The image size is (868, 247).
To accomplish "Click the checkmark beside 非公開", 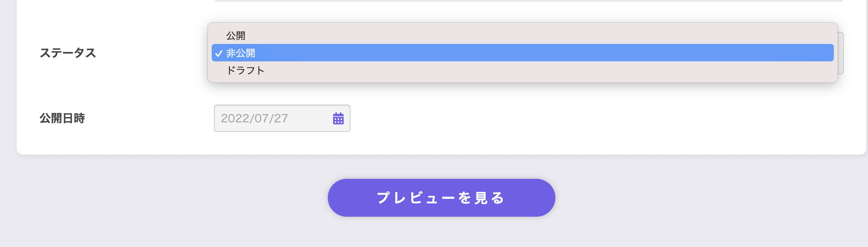I will [219, 53].
